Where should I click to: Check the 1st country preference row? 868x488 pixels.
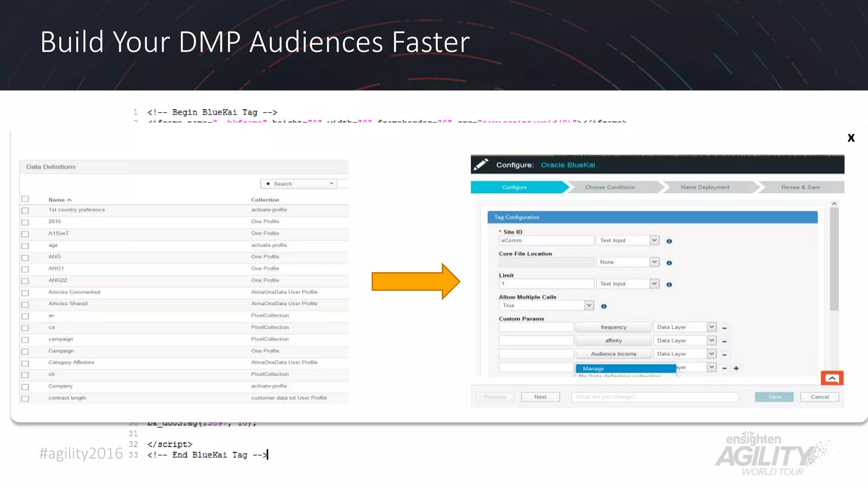25,210
